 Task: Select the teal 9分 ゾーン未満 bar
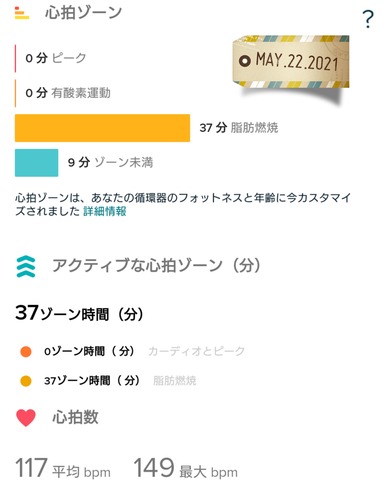(36, 163)
